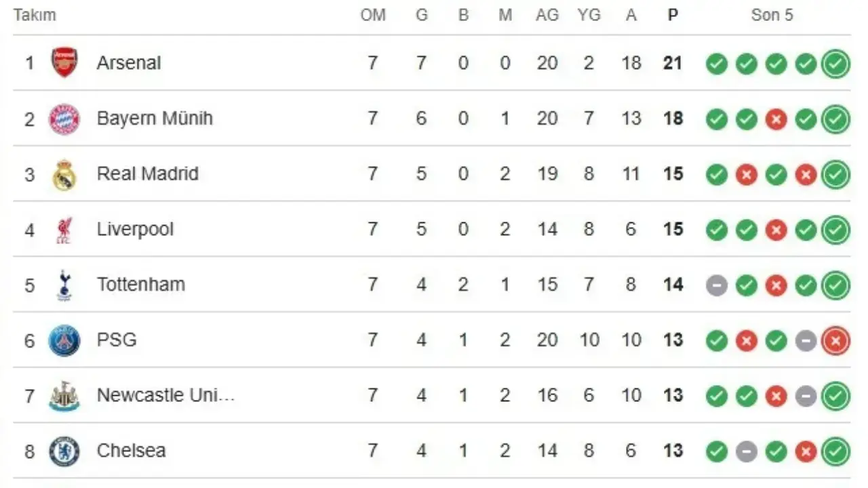
Task: Click the Arsenal club crest
Action: tap(64, 63)
